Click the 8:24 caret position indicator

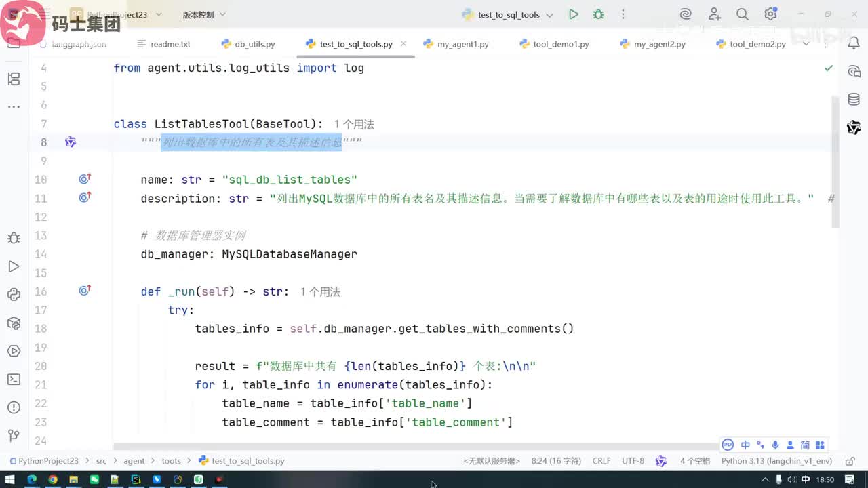click(555, 461)
